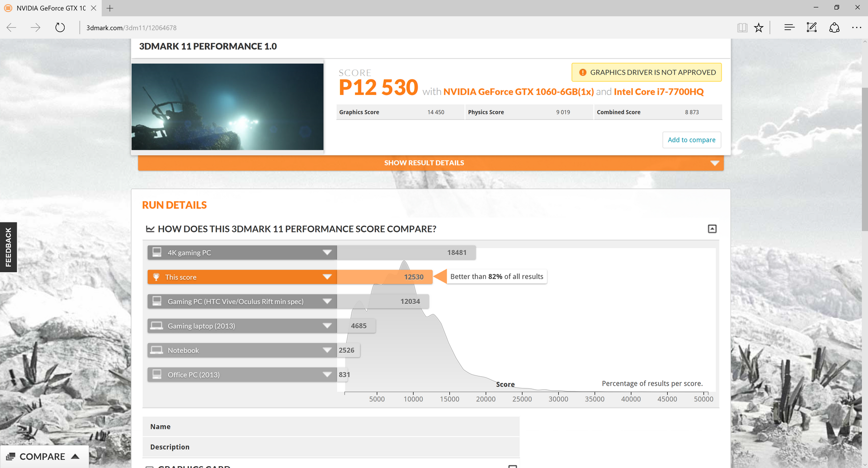Viewport: 868px width, 468px height.
Task: Click the chart icon beside comparison heading
Action: click(x=150, y=229)
